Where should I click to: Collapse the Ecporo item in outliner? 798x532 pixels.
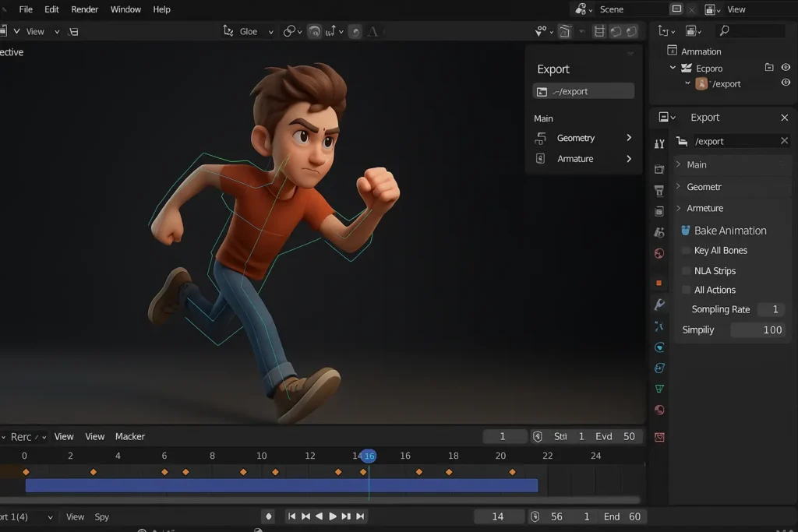click(x=673, y=68)
